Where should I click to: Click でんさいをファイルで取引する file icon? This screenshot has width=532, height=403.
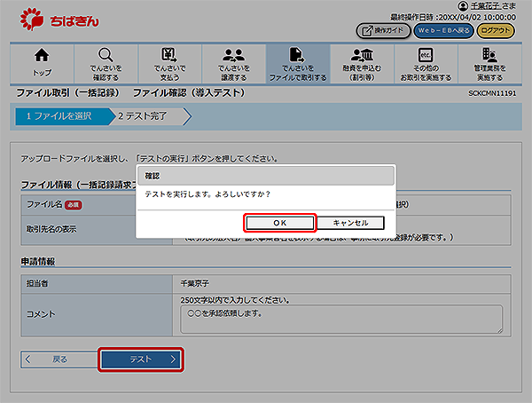click(x=297, y=62)
